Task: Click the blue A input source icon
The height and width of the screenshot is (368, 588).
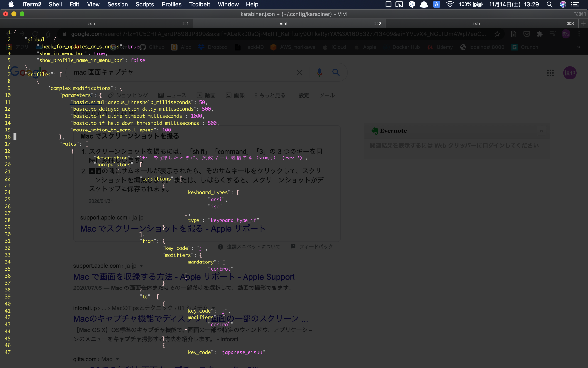Action: [436, 4]
